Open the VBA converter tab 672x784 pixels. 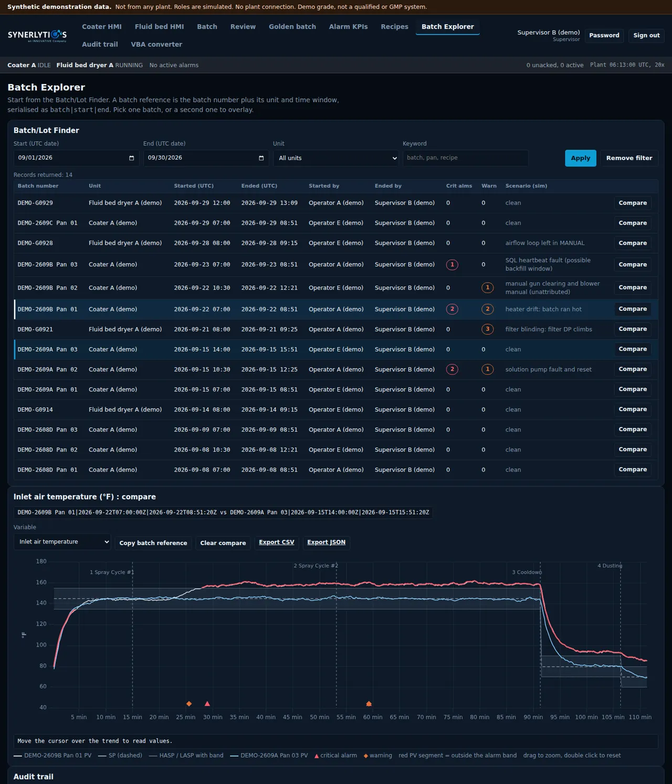156,45
